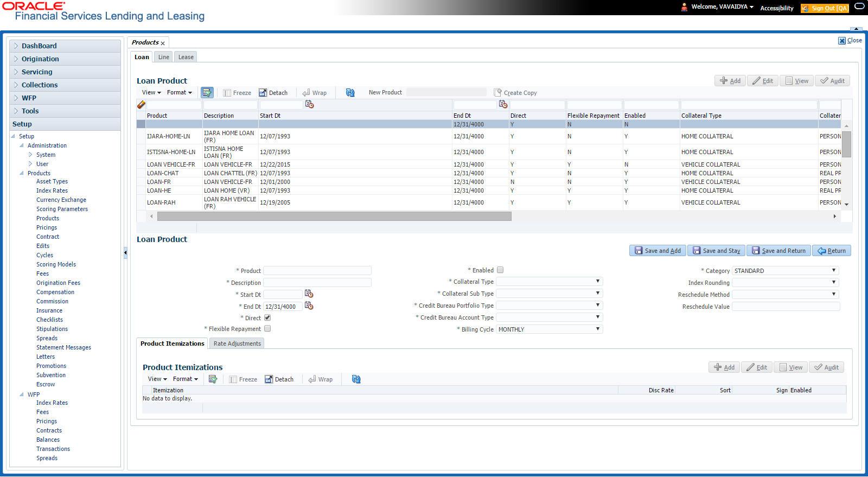Click the Return button
The width and height of the screenshot is (868, 477).
(832, 251)
